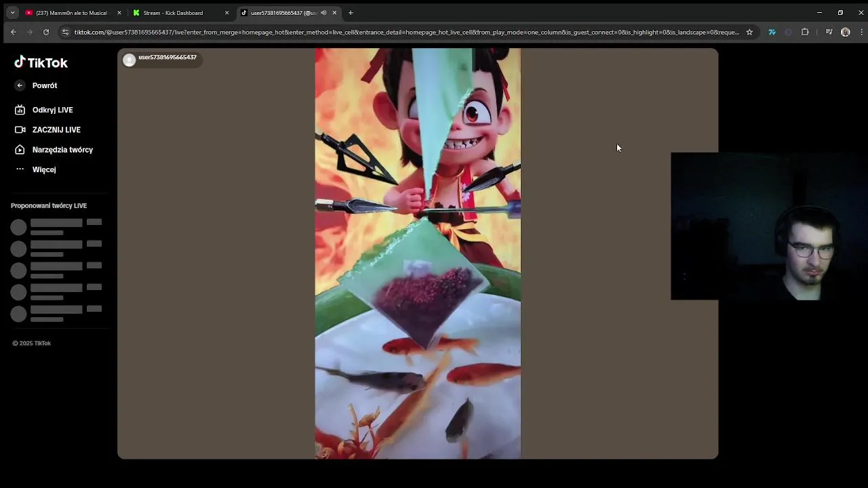Screen dimensions: 868x488
Task: Click the © 2025 TikTok footer text
Action: (x=32, y=343)
